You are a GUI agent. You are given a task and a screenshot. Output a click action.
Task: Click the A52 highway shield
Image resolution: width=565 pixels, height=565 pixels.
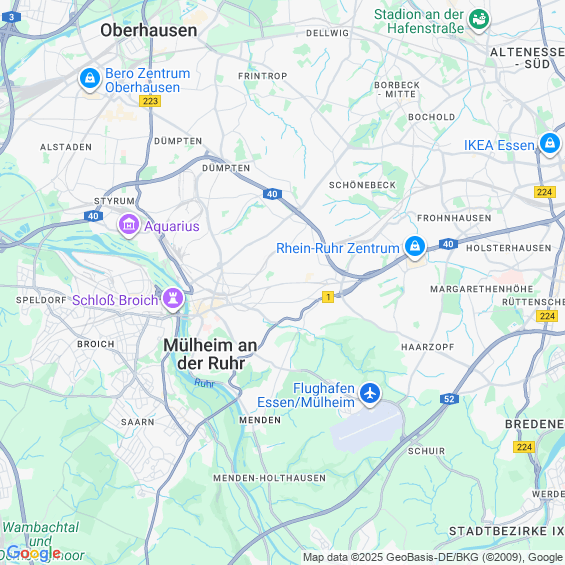[x=449, y=399]
